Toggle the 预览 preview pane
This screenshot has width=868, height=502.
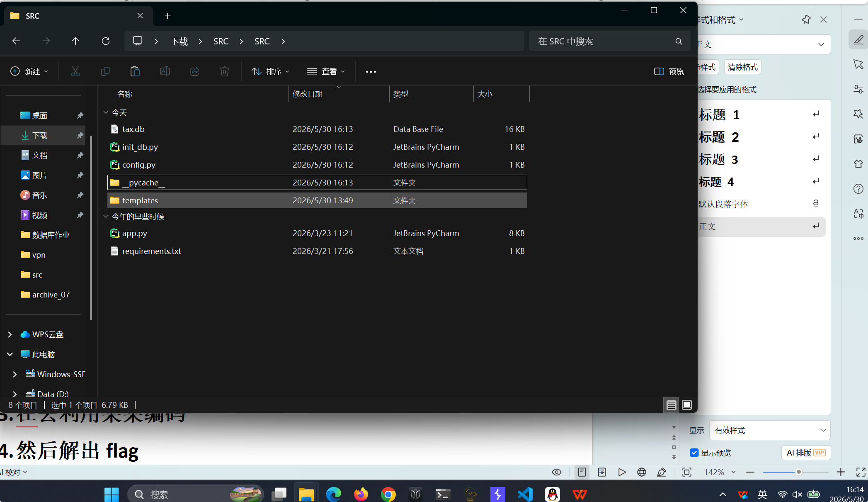click(x=669, y=71)
